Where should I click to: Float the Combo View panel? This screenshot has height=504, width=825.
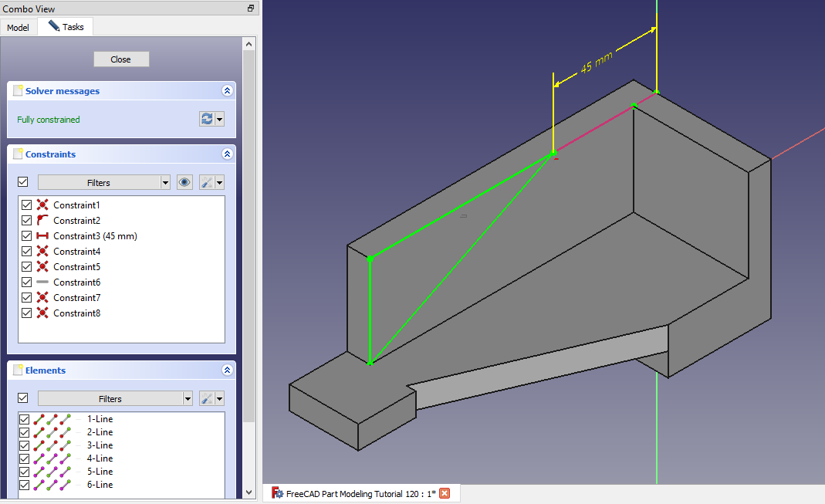pyautogui.click(x=250, y=8)
